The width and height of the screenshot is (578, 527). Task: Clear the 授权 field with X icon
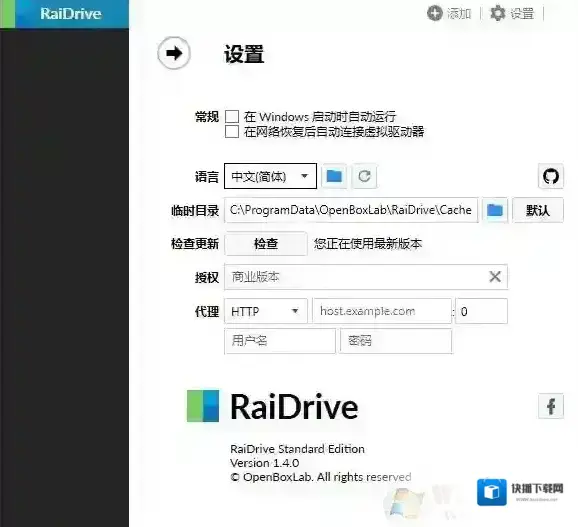[495, 276]
